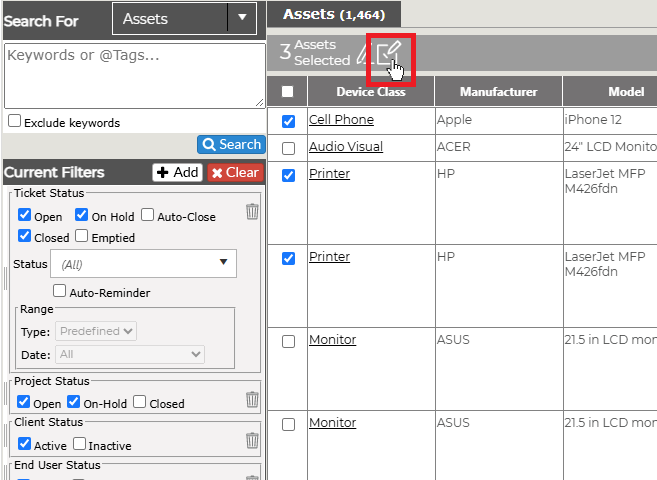Grab the keywords textarea resize handle

[x=259, y=103]
